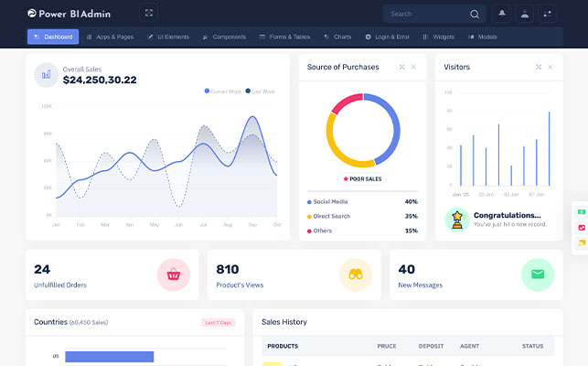Click the search magnifier icon
Screen dimensions: 588x366
point(474,14)
